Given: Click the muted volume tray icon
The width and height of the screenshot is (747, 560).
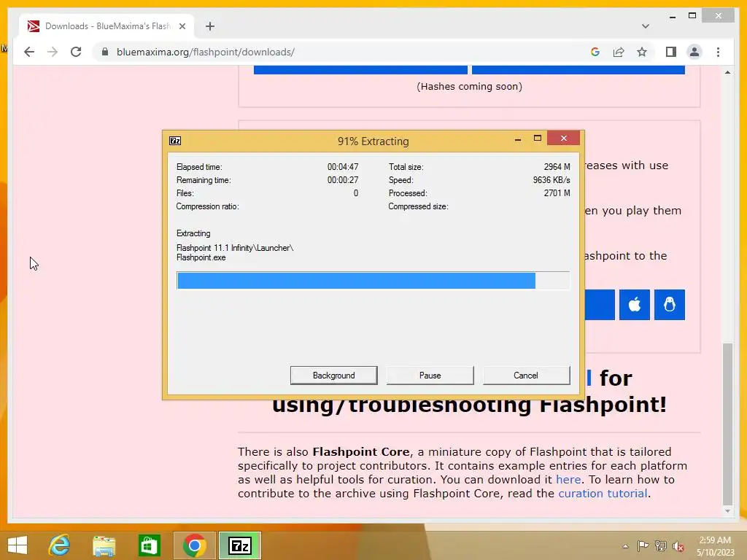Looking at the screenshot, I should (x=678, y=546).
